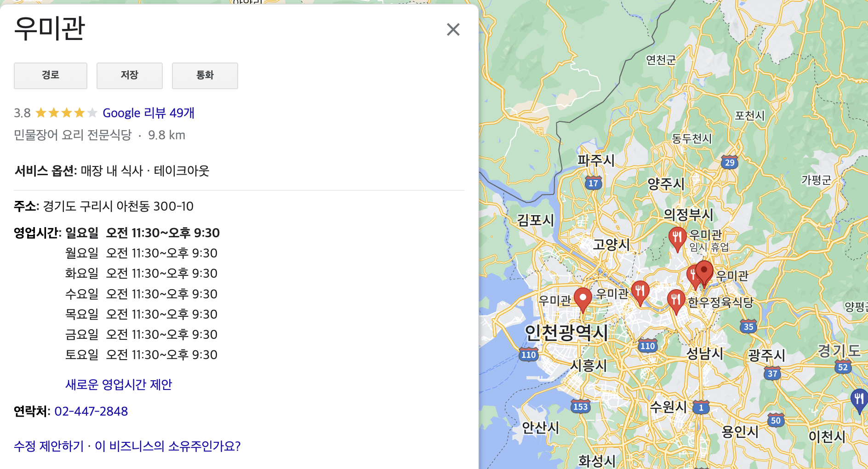Click highway 50 shield near 용인시
The width and height of the screenshot is (868, 469).
point(776,420)
